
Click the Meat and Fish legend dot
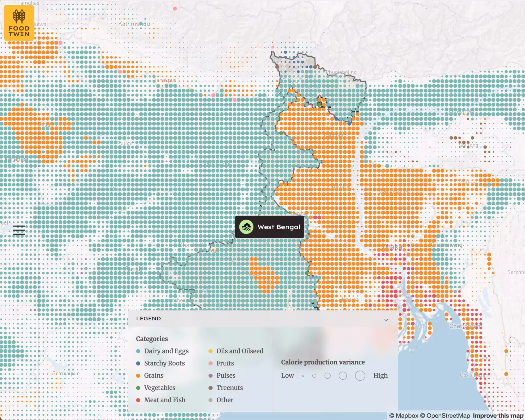pos(138,400)
